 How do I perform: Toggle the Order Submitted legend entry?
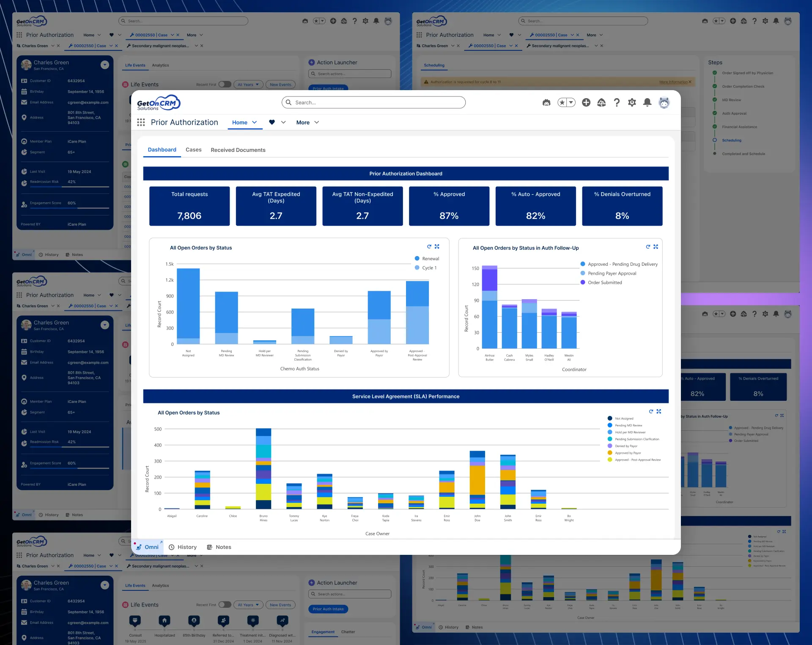point(601,283)
